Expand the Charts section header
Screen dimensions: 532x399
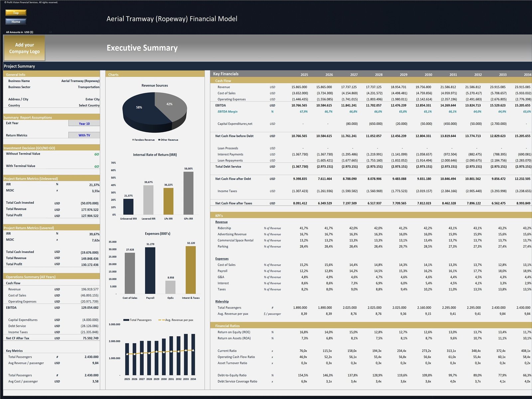(x=113, y=74)
